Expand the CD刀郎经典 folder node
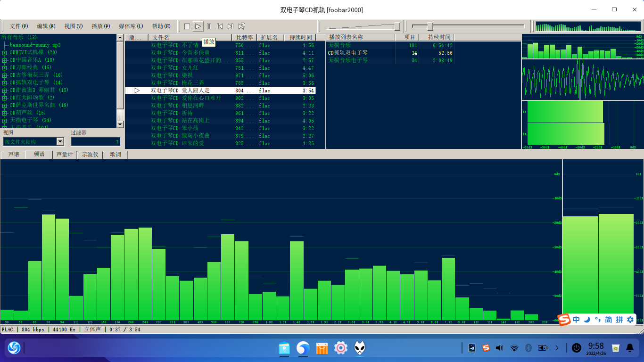644x362 pixels. click(x=5, y=68)
